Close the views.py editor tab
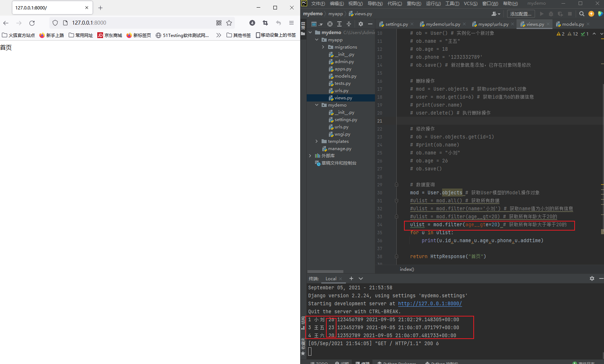 coord(548,24)
